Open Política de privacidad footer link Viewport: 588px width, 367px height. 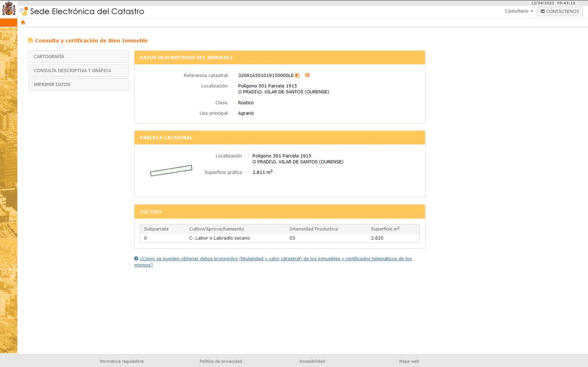click(x=220, y=361)
